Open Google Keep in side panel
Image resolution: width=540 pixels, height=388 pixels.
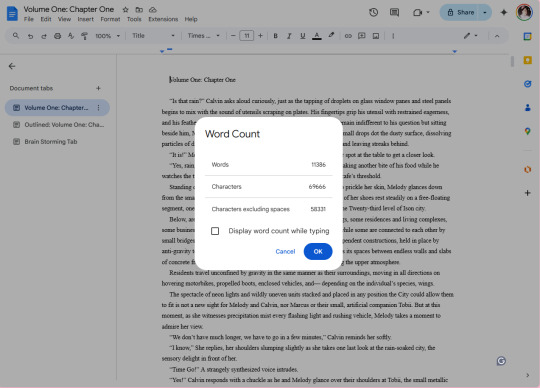click(527, 60)
